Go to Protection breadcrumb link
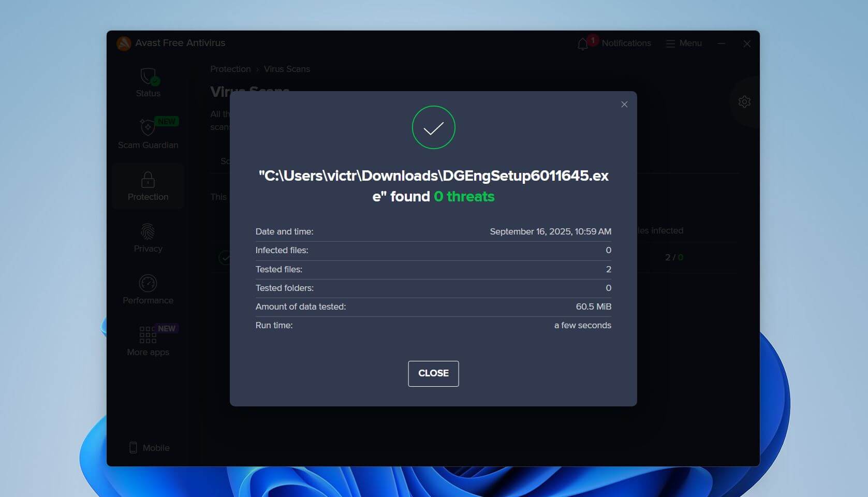868x497 pixels. (230, 69)
